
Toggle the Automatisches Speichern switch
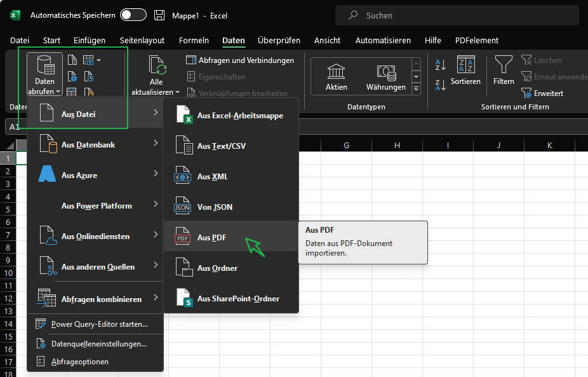[x=133, y=15]
